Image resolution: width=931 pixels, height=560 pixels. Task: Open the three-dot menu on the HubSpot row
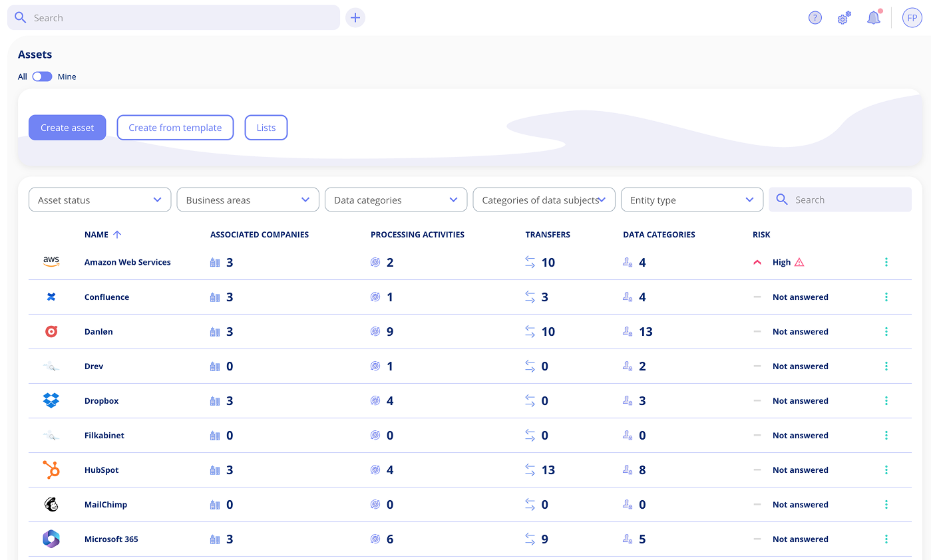[x=886, y=470]
